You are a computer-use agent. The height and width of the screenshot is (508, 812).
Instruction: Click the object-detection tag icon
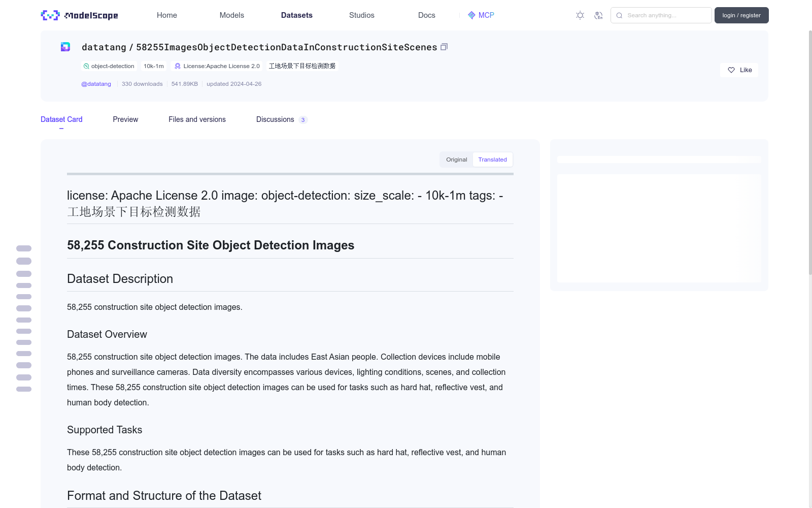(86, 66)
